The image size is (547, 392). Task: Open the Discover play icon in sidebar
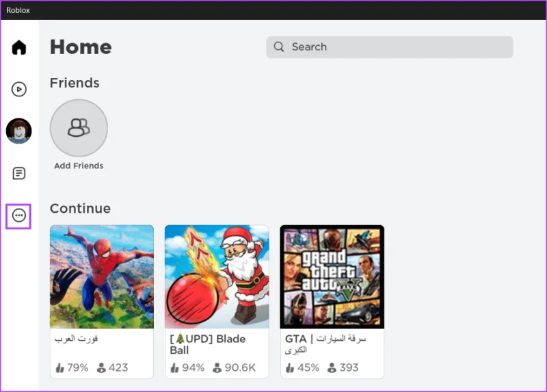(19, 89)
